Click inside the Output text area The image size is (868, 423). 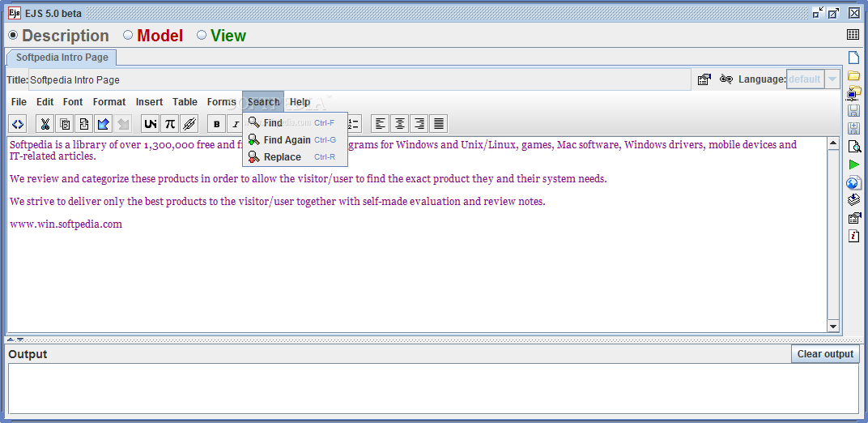[x=433, y=389]
